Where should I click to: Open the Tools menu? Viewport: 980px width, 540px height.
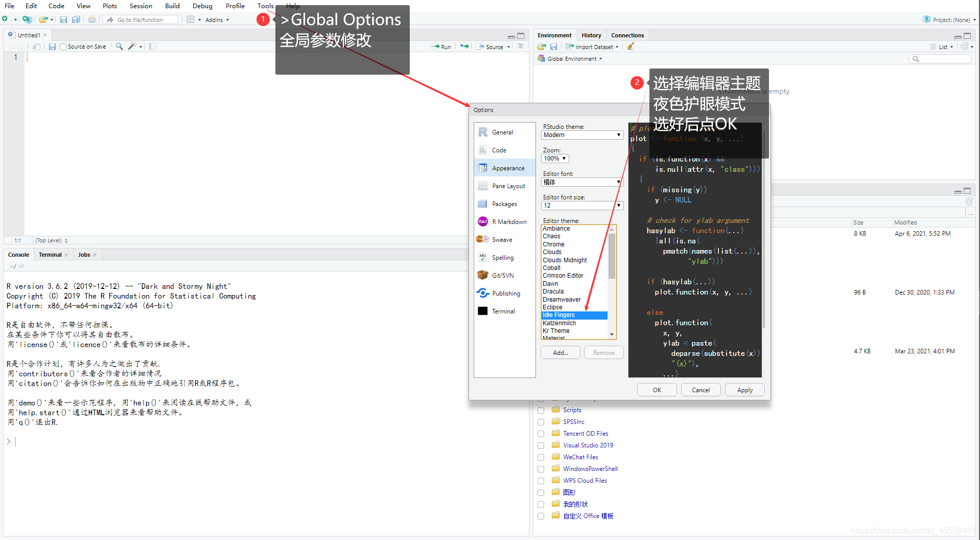pyautogui.click(x=265, y=6)
